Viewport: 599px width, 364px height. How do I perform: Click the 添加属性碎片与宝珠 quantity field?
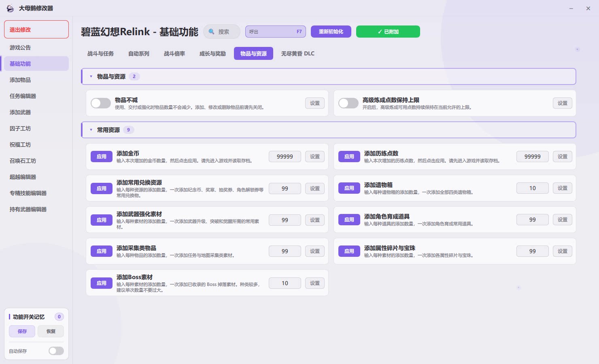533,251
